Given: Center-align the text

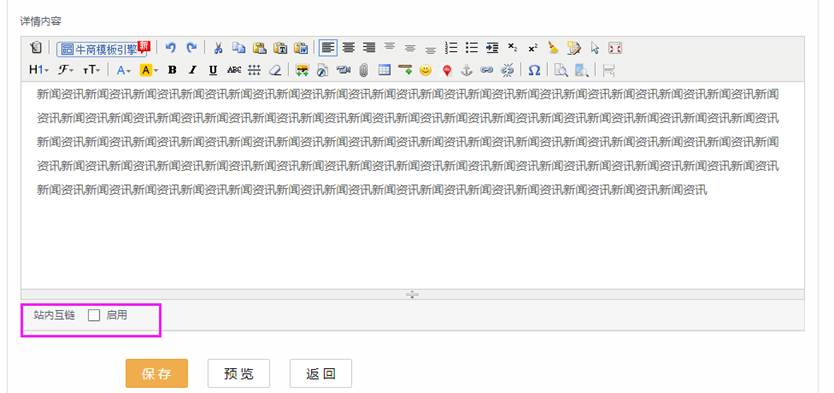Looking at the screenshot, I should (x=348, y=48).
